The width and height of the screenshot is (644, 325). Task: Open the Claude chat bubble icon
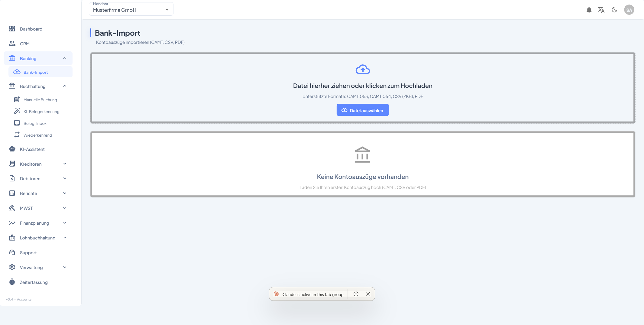[x=356, y=294]
